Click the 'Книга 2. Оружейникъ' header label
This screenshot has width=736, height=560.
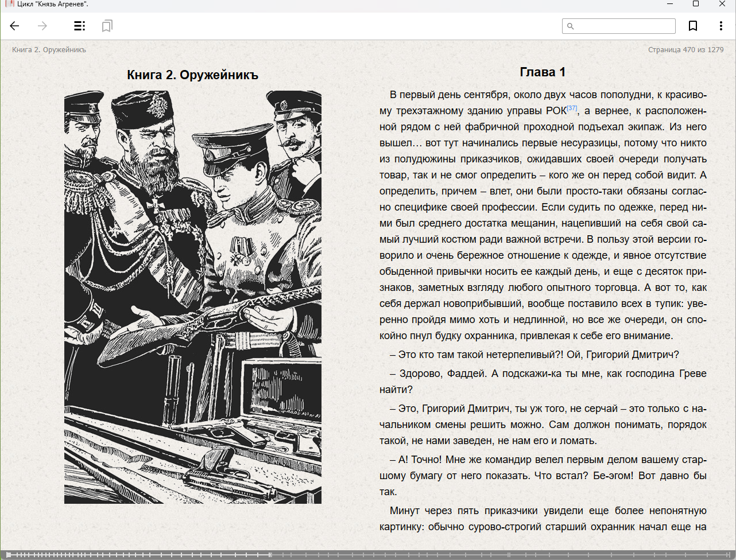(x=49, y=50)
